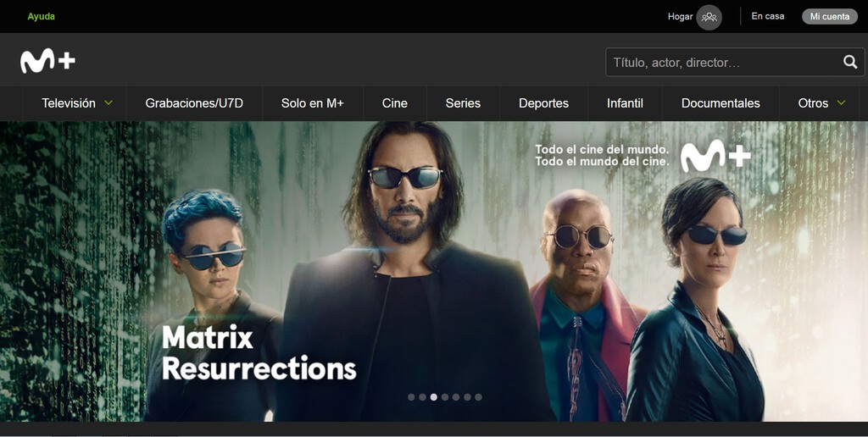Viewport: 868px width, 437px height.
Task: Click the Ayuda link
Action: click(x=41, y=17)
